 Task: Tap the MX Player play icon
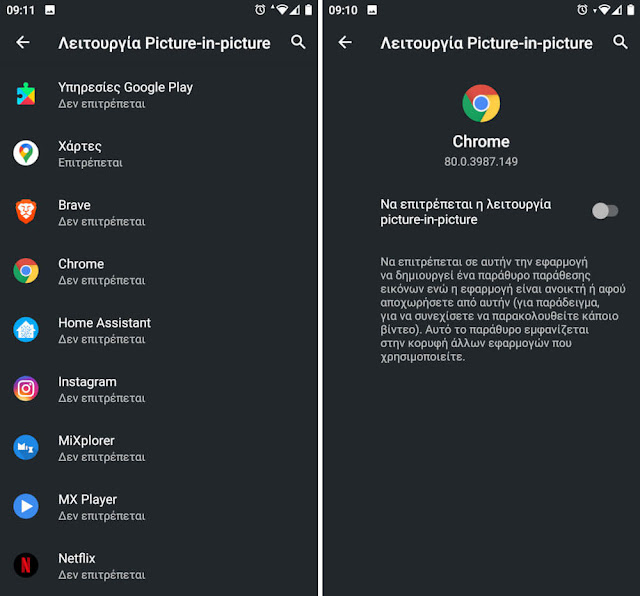[26, 506]
